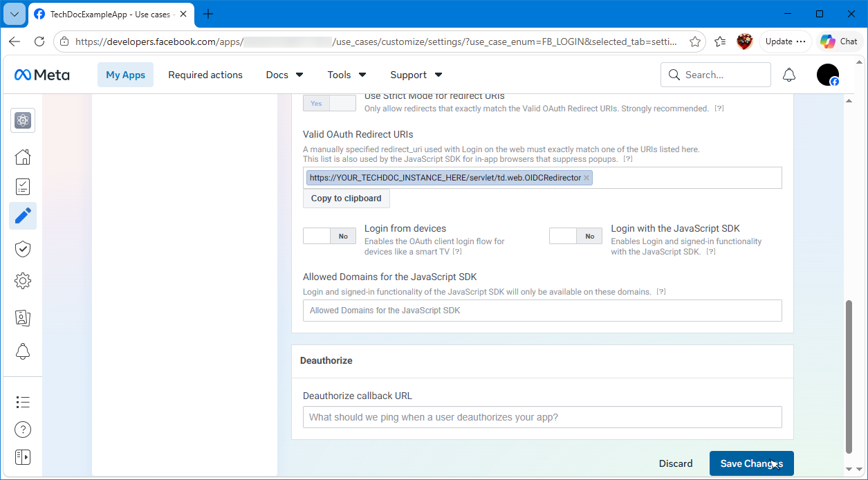Viewport: 868px width, 480px height.
Task: Select the pencil use cases sidebar icon
Action: [23, 216]
